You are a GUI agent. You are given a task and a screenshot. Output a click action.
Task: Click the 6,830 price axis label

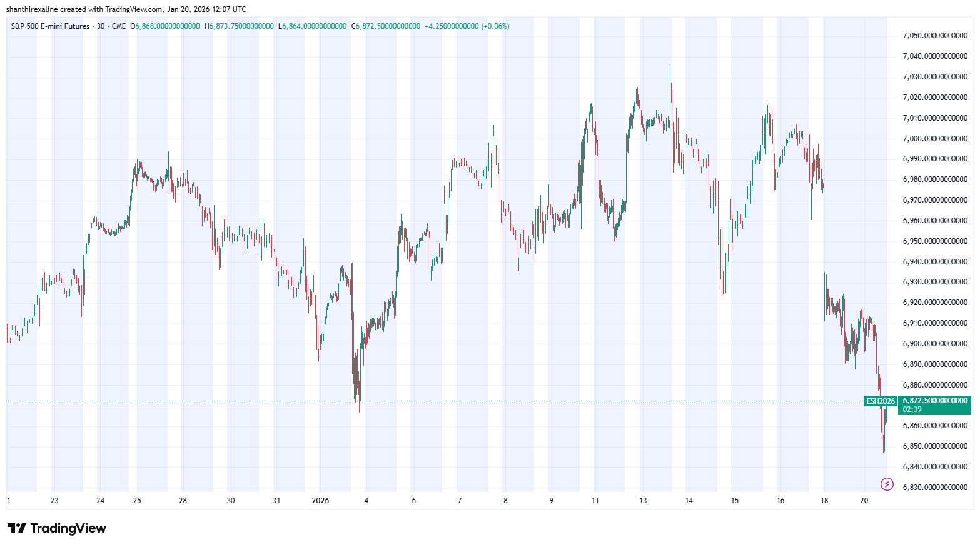coord(935,488)
